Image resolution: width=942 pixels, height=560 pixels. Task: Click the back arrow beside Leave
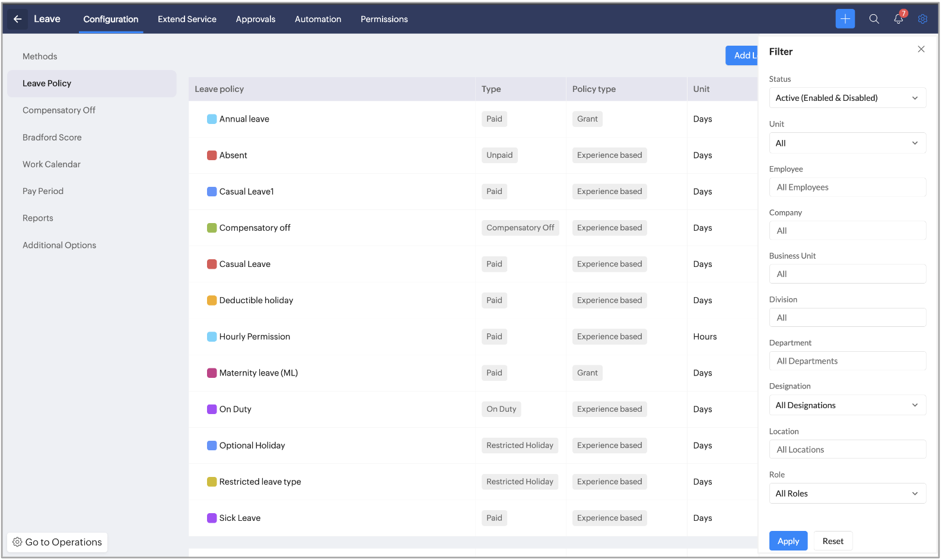[17, 19]
